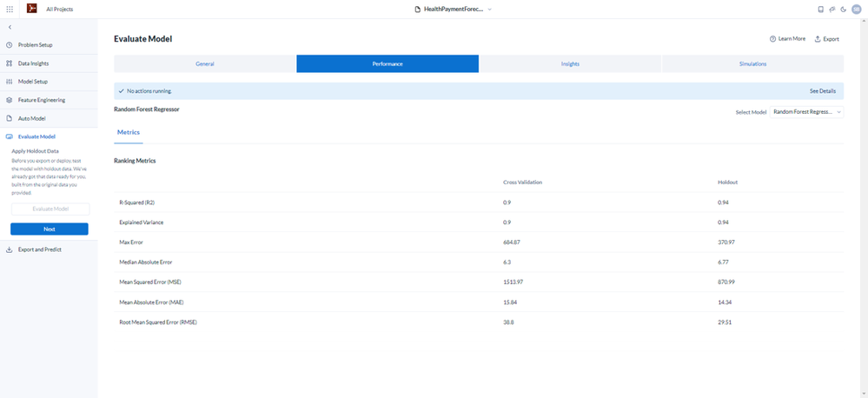Click the RMSE holdout value 29.51

(x=724, y=322)
